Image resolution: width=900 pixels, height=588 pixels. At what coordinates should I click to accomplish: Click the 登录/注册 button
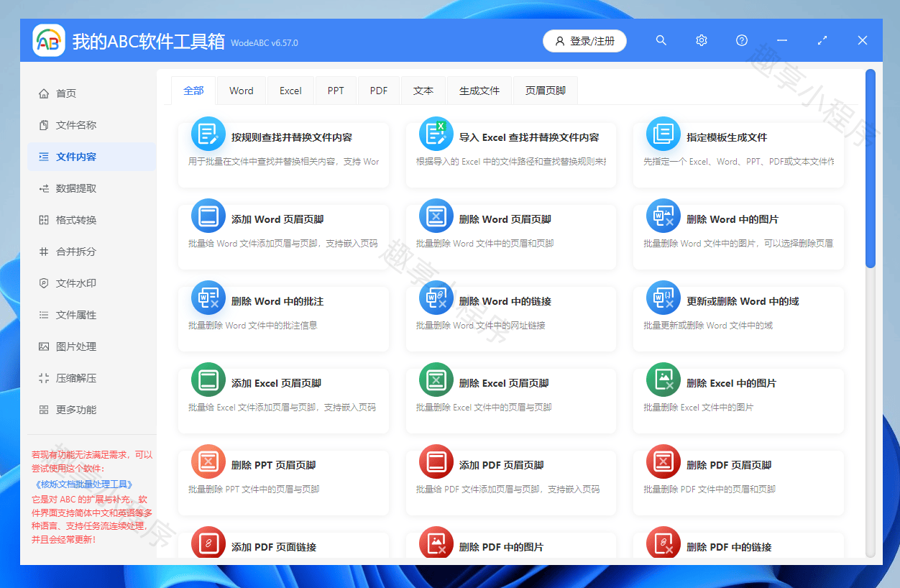(x=584, y=41)
